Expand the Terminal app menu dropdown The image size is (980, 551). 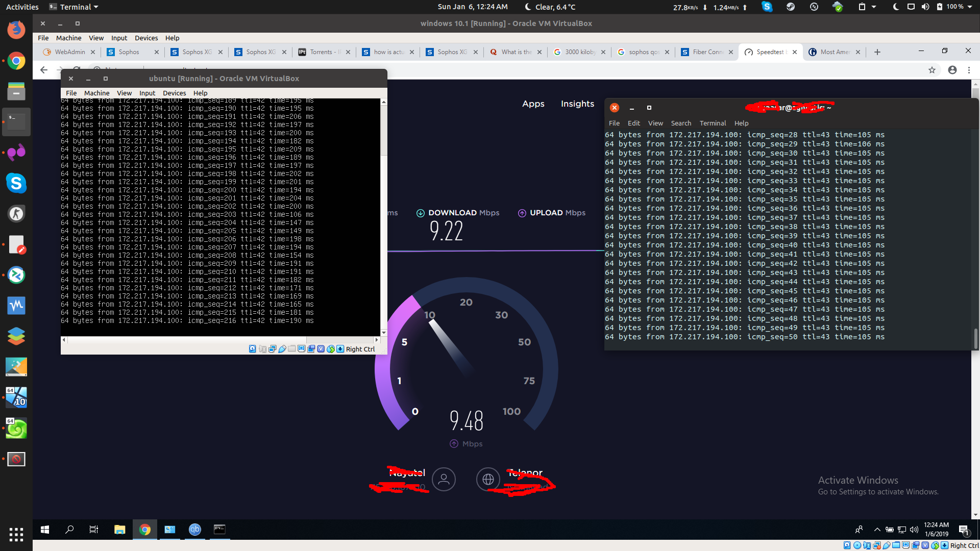[x=74, y=7]
